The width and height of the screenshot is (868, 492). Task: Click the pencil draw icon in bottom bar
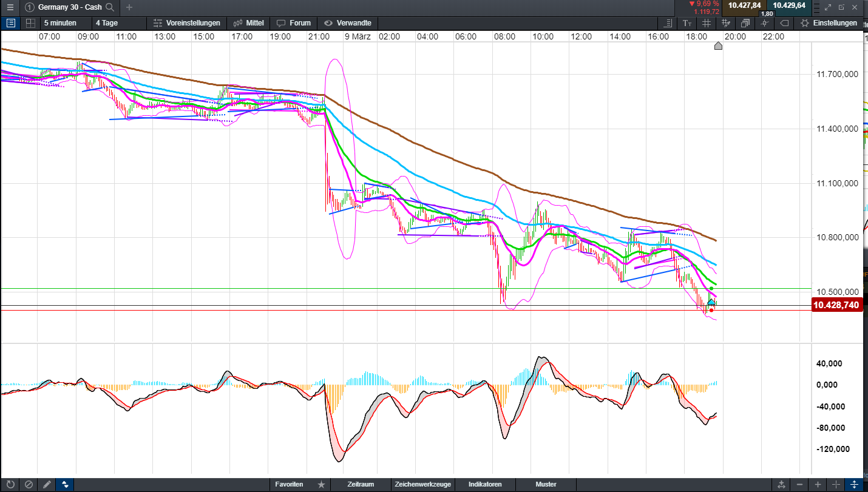coord(47,485)
